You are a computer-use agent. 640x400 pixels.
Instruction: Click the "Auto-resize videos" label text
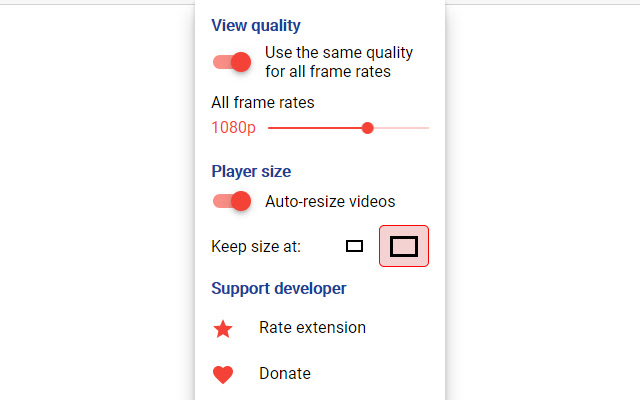pos(330,201)
